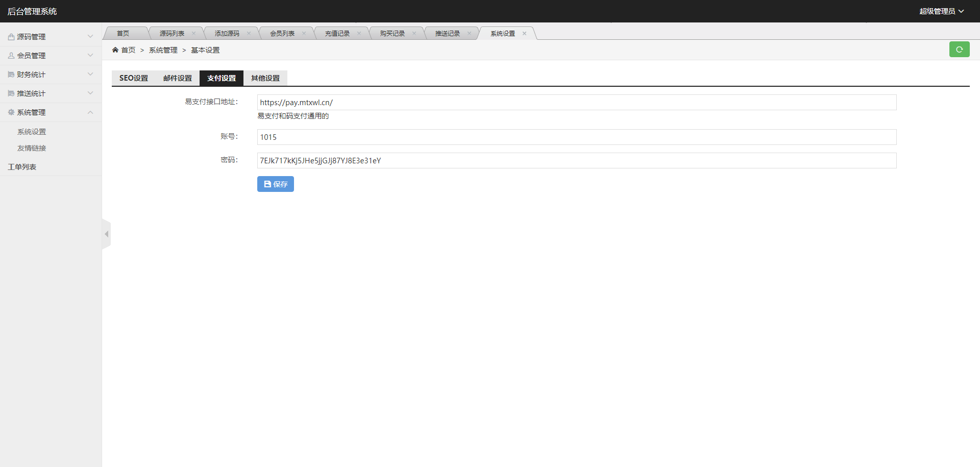
Task: Open the 其他设置 tab
Action: (265, 78)
